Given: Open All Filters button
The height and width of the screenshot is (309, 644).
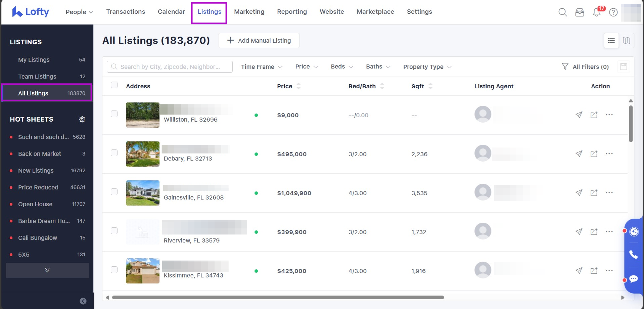Looking at the screenshot, I should 585,67.
